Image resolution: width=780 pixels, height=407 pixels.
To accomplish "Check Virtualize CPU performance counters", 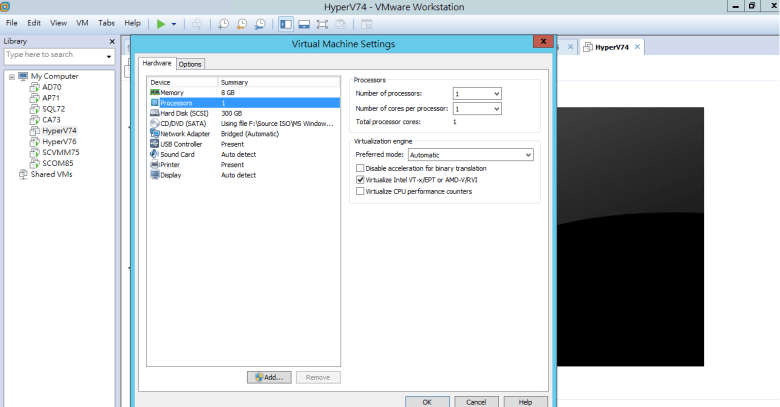I will coord(361,191).
